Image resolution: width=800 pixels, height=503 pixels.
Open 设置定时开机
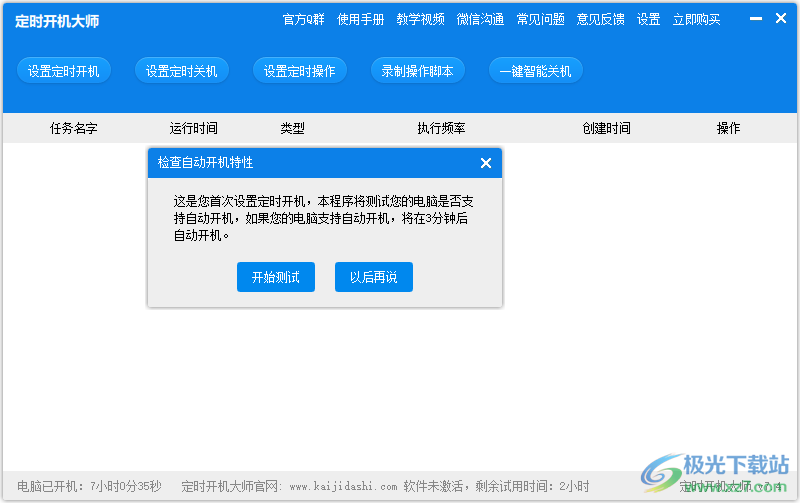64,71
